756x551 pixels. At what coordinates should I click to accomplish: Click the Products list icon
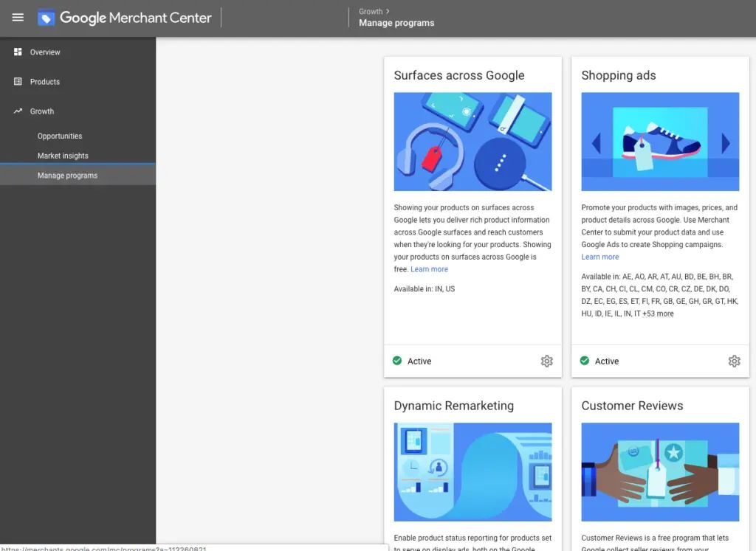pyautogui.click(x=18, y=81)
